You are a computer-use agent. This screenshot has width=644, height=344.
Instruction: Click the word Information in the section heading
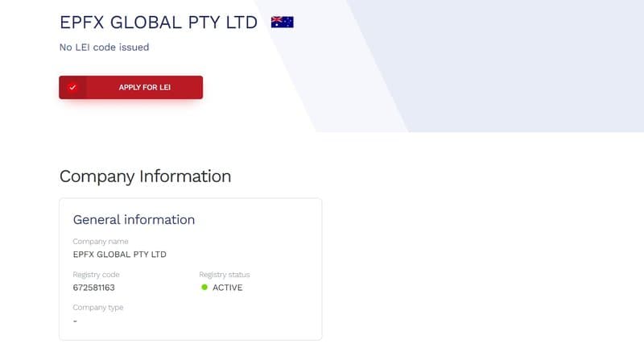(185, 176)
